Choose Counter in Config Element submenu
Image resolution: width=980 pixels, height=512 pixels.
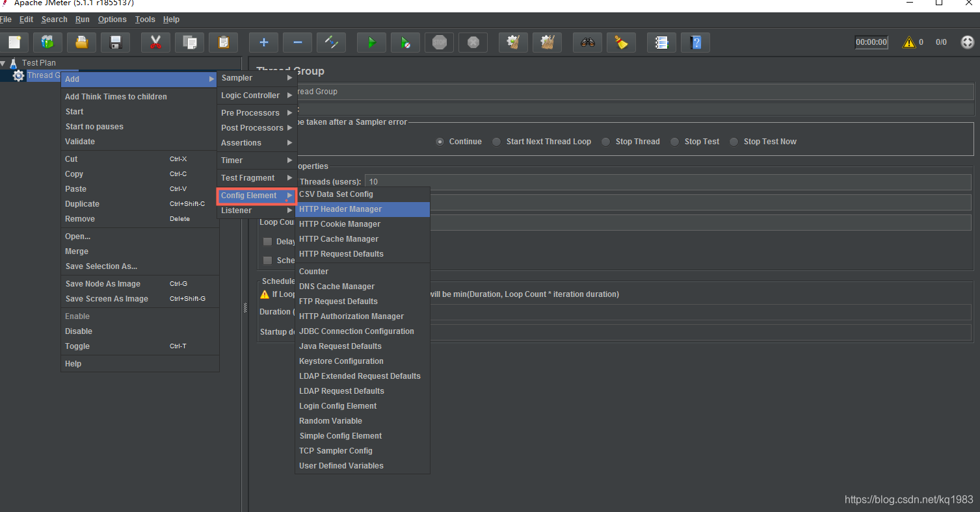[x=362, y=272]
